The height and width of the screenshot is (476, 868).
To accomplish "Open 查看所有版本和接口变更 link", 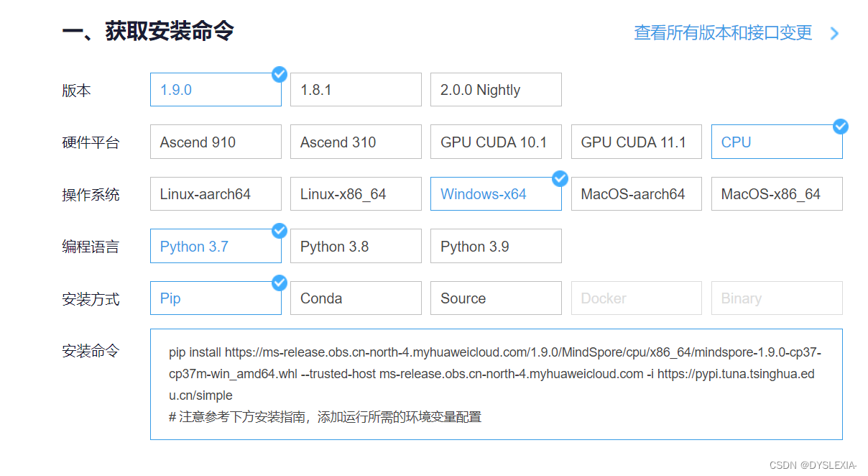I will click(x=721, y=33).
